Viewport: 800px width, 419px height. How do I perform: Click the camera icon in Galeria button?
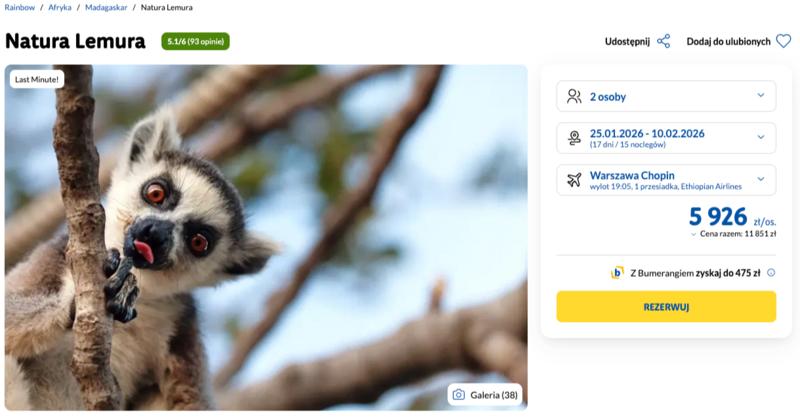pyautogui.click(x=458, y=395)
